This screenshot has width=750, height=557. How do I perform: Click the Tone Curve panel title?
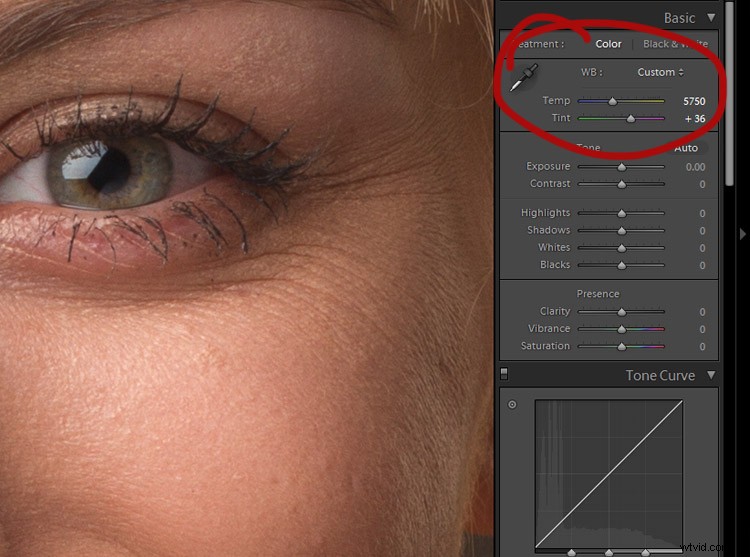pyautogui.click(x=660, y=375)
